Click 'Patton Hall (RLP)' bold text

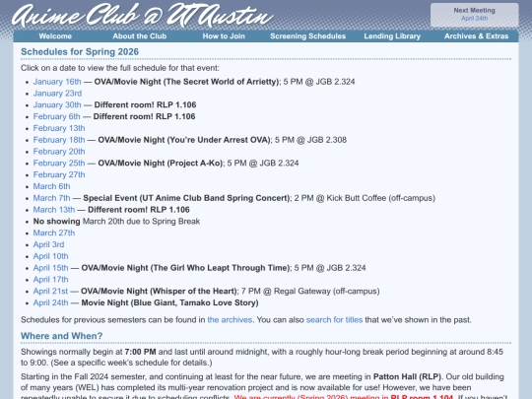pos(407,377)
